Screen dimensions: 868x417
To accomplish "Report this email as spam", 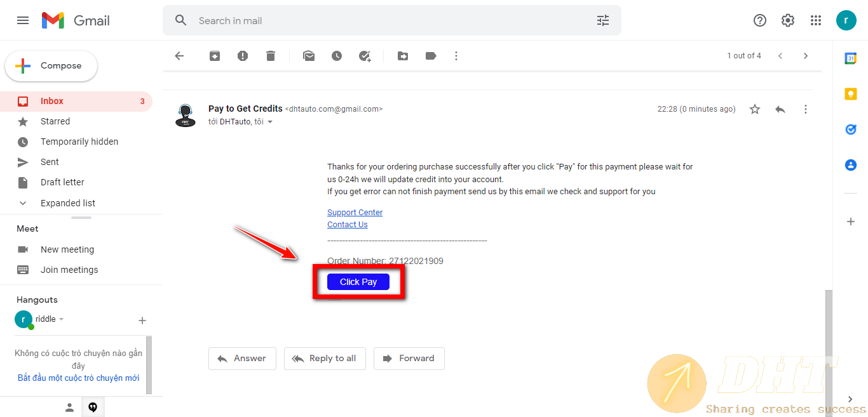I will (x=243, y=56).
